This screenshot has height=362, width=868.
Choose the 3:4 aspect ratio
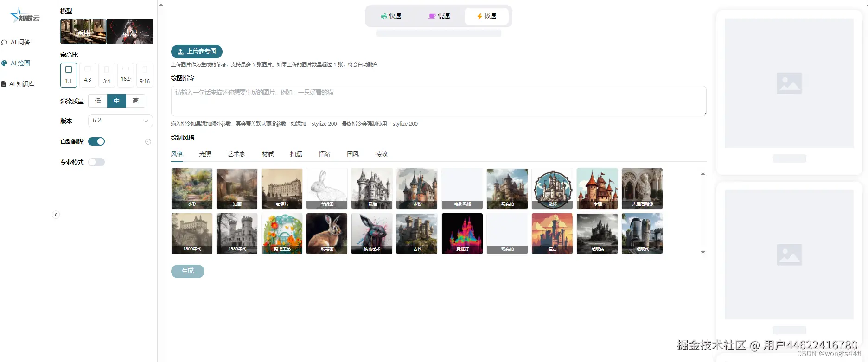tap(107, 75)
